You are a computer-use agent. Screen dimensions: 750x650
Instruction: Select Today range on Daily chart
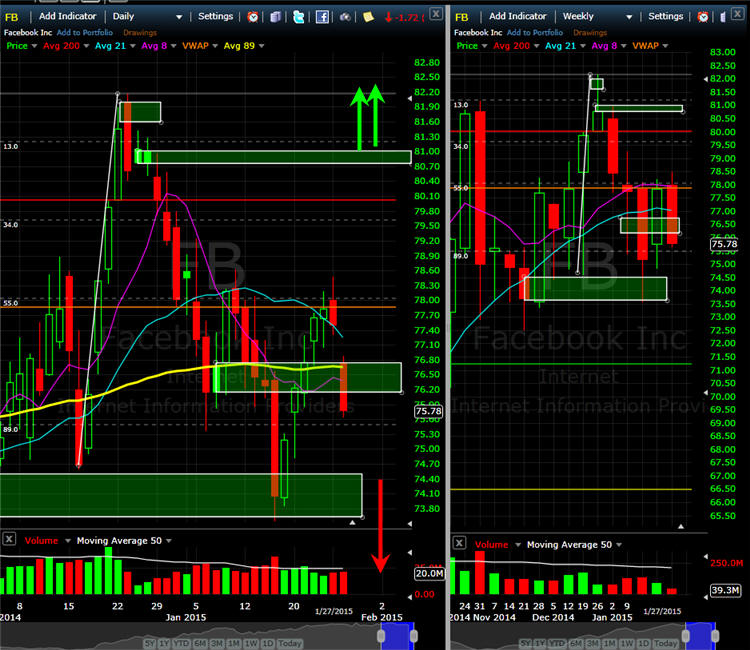point(289,643)
